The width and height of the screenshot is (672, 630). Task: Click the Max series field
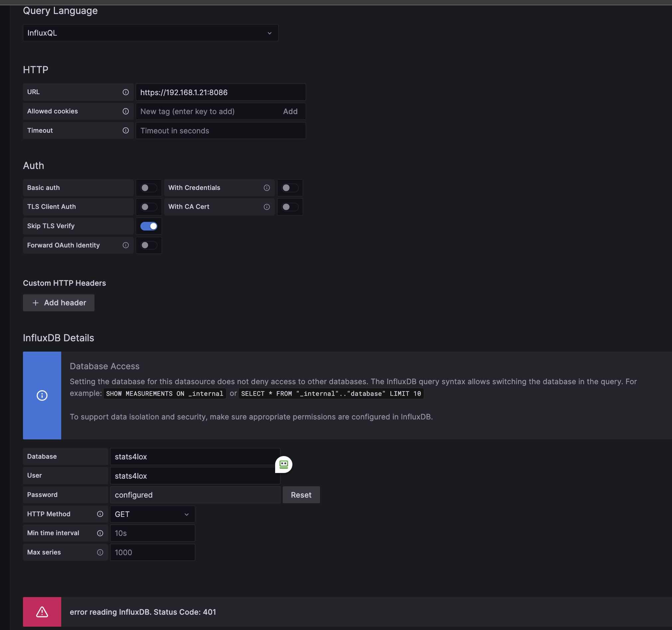(152, 552)
